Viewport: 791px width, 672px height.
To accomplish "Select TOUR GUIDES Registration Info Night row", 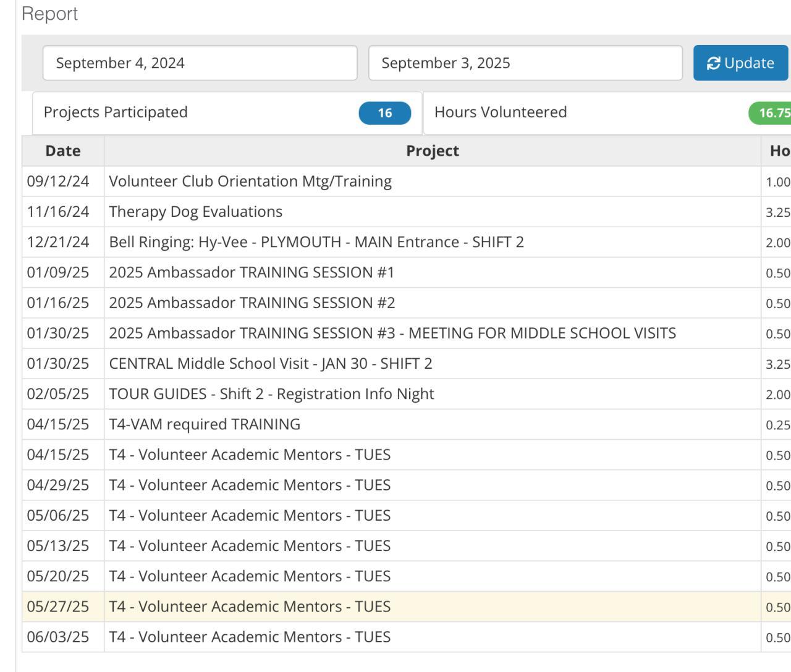I will [271, 393].
